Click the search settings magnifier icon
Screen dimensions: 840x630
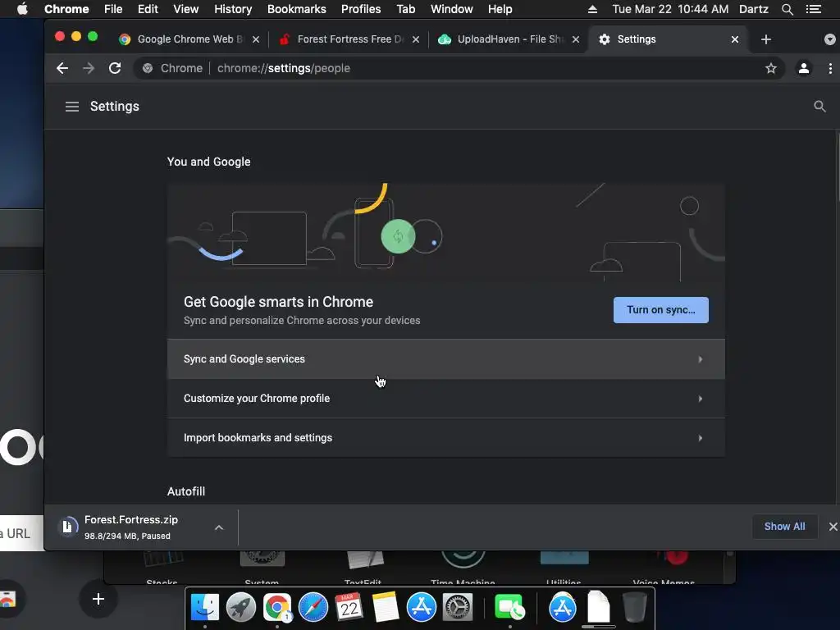[819, 106]
